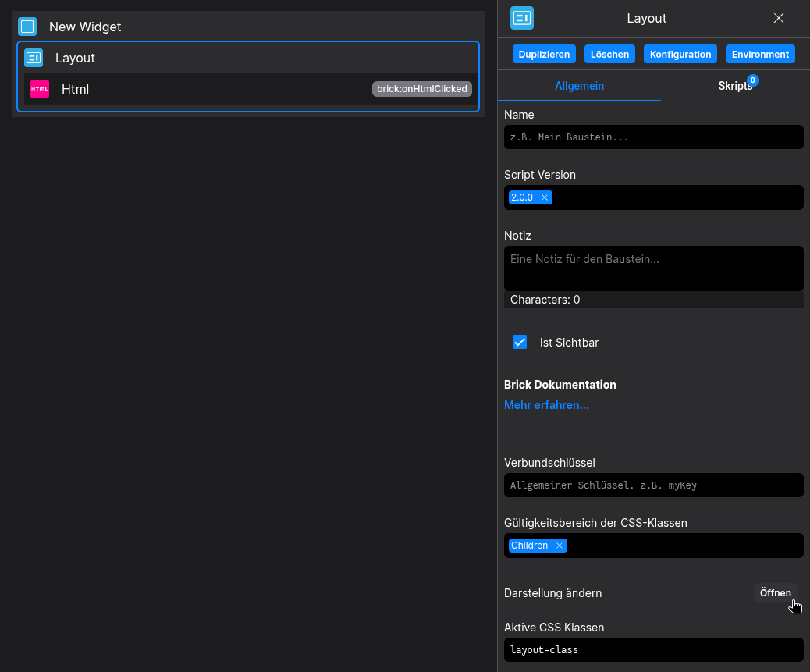The height and width of the screenshot is (672, 810).
Task: Click the Layout icon in panel header
Action: (x=521, y=18)
